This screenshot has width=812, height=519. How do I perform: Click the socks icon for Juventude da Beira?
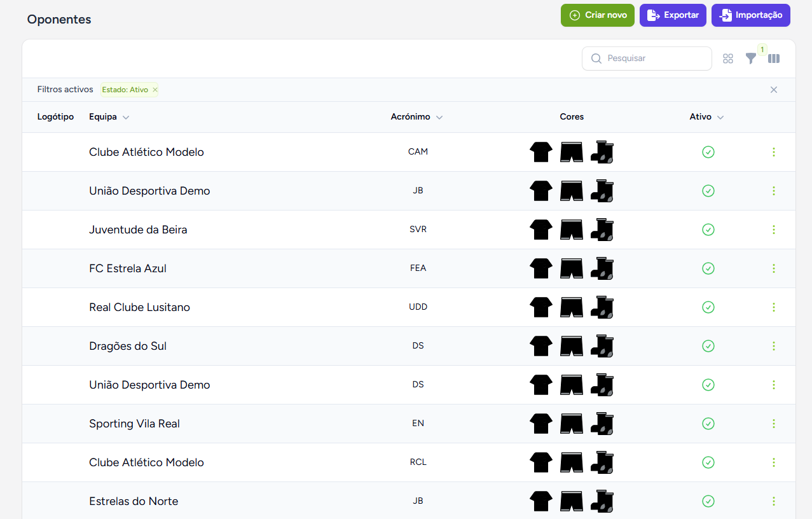[602, 230]
